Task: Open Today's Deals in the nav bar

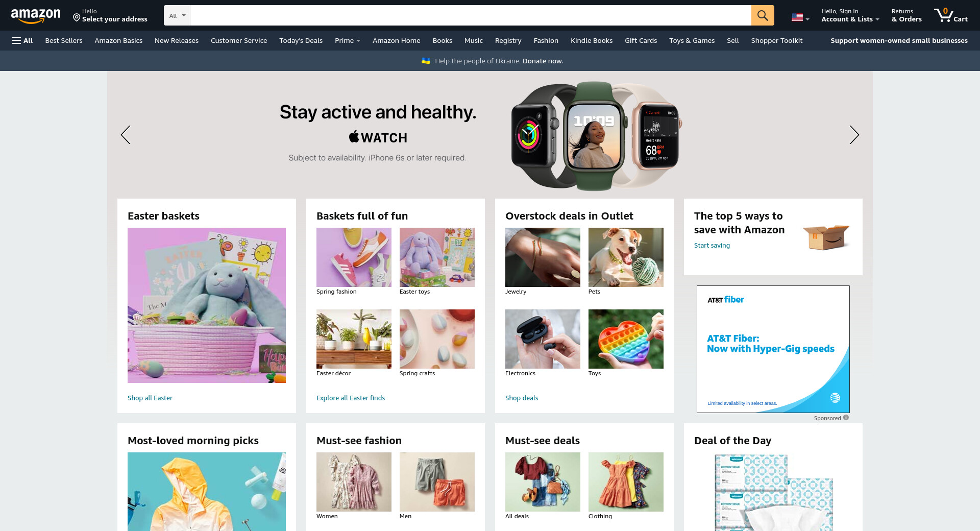Action: click(301, 40)
